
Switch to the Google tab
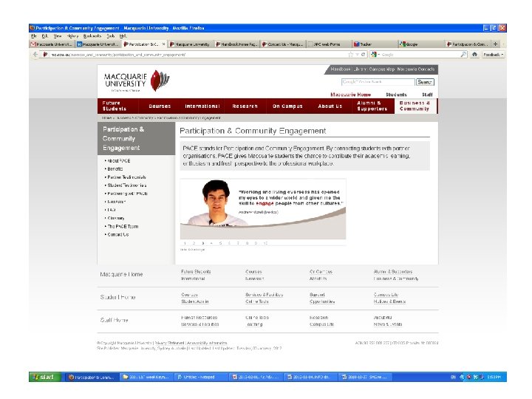(x=420, y=44)
